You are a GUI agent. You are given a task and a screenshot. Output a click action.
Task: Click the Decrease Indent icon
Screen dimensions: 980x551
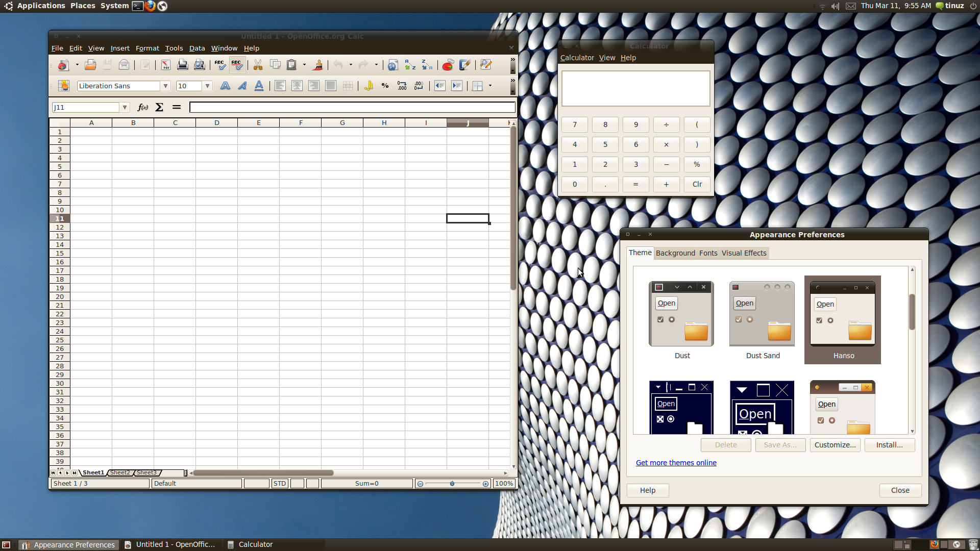click(440, 86)
